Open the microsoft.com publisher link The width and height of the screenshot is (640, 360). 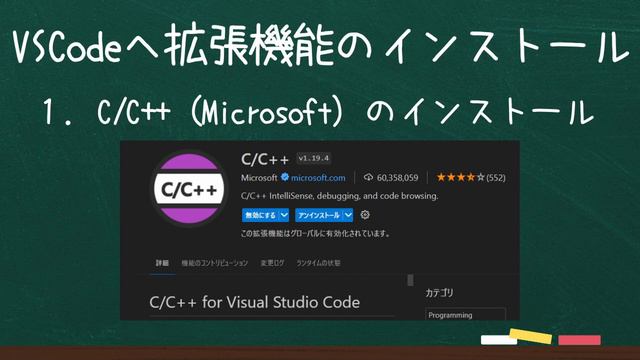318,178
